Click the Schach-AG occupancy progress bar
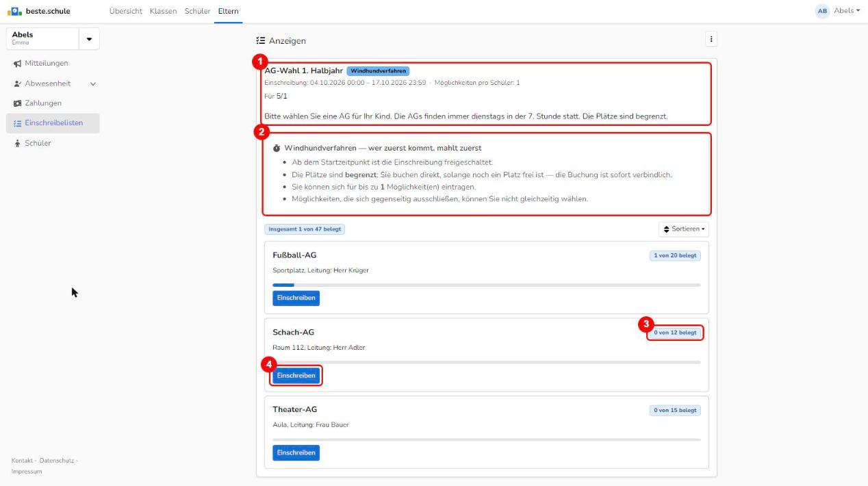This screenshot has width=868, height=486. coord(487,362)
